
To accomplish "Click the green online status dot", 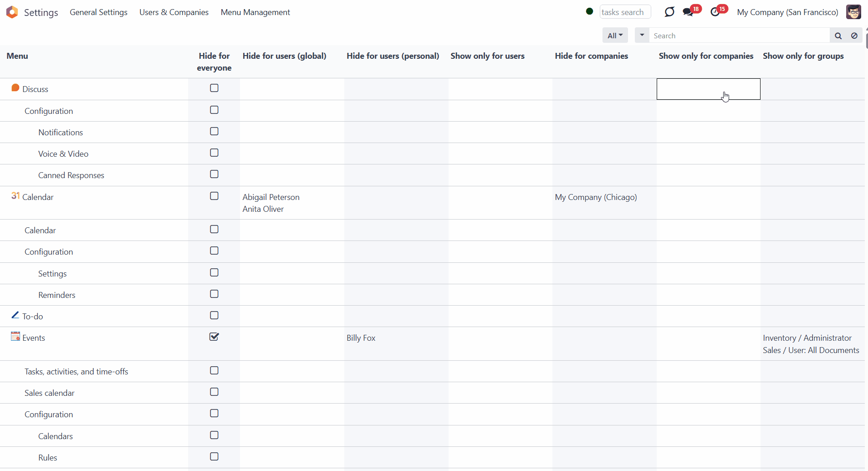I will (589, 11).
